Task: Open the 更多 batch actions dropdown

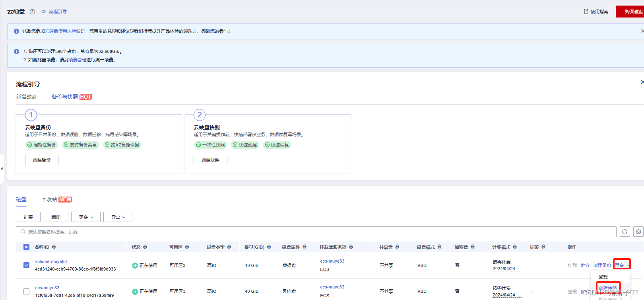Action: click(x=86, y=217)
